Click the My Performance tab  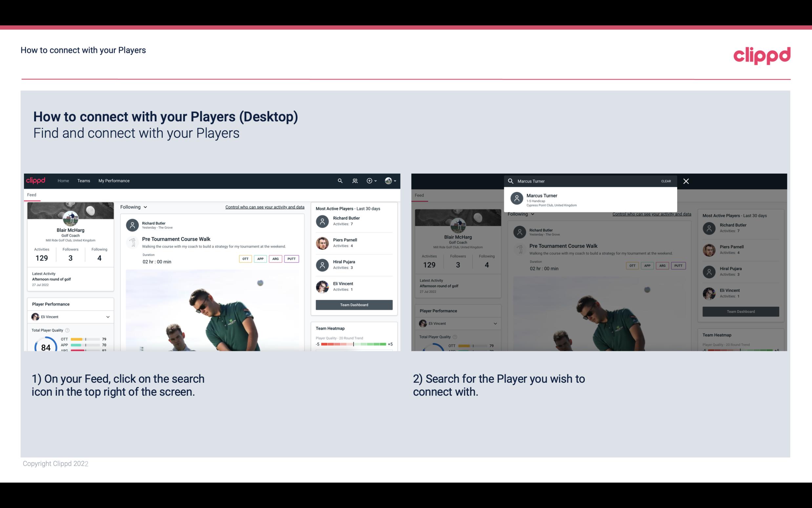tap(114, 180)
